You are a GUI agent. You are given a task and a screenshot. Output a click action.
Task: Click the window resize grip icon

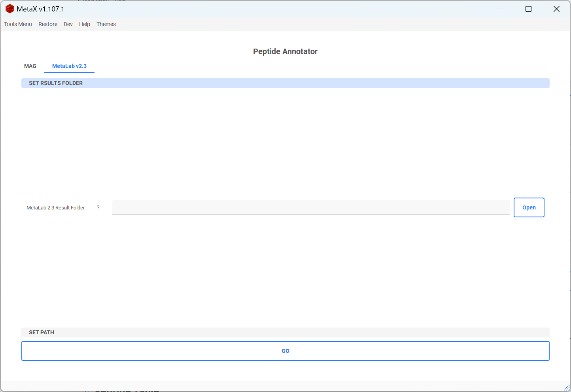click(567, 388)
